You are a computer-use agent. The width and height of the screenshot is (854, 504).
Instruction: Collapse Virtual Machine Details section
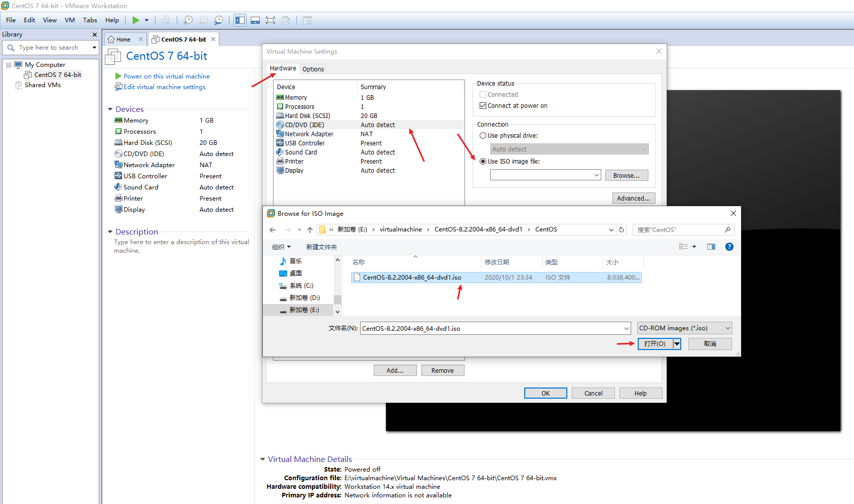(263, 459)
